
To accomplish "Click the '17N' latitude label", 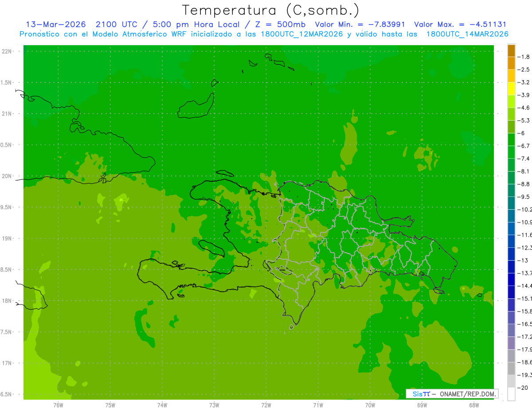I will click(x=7, y=363).
